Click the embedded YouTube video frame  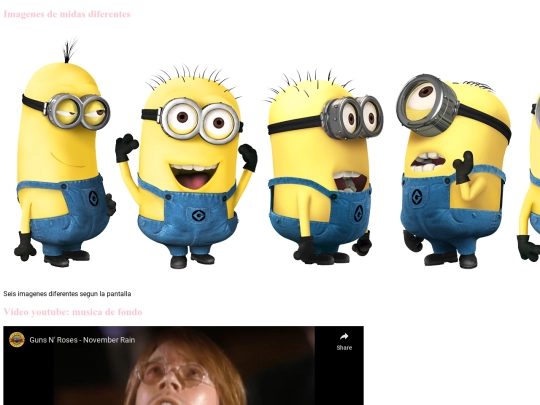coord(184,365)
